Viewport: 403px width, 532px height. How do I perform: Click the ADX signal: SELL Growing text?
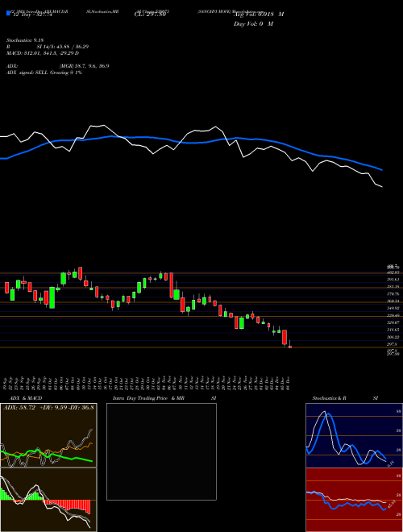click(x=44, y=73)
